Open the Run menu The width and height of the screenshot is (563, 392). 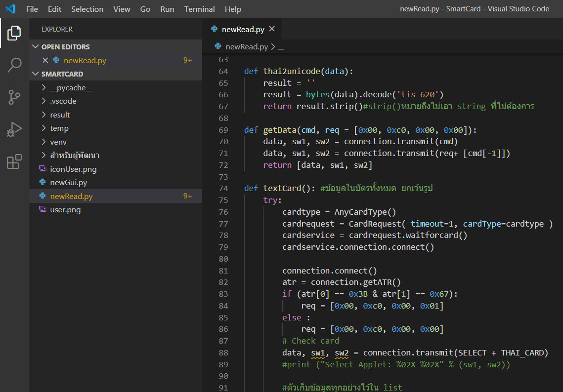click(167, 9)
